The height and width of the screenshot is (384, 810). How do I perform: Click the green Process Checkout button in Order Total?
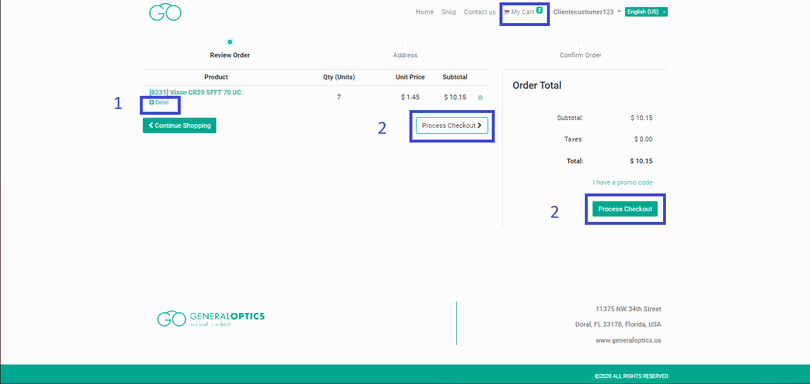tap(625, 209)
